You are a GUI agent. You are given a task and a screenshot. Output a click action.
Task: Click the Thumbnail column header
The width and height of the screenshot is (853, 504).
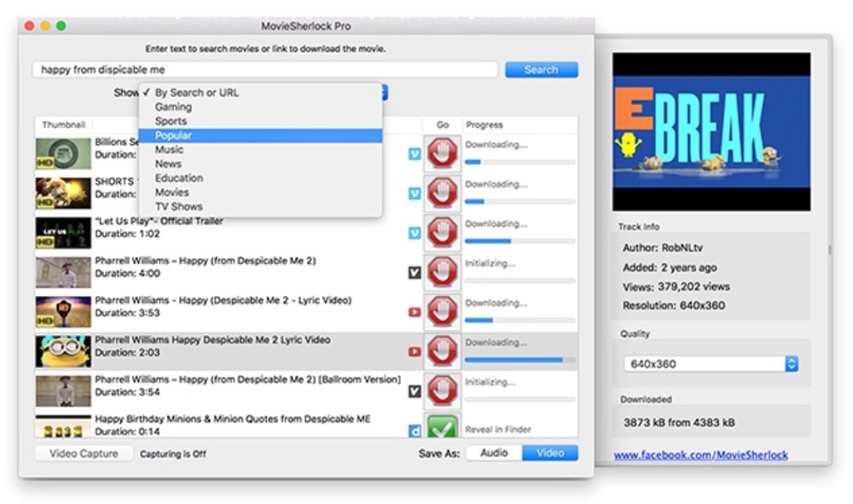64,125
